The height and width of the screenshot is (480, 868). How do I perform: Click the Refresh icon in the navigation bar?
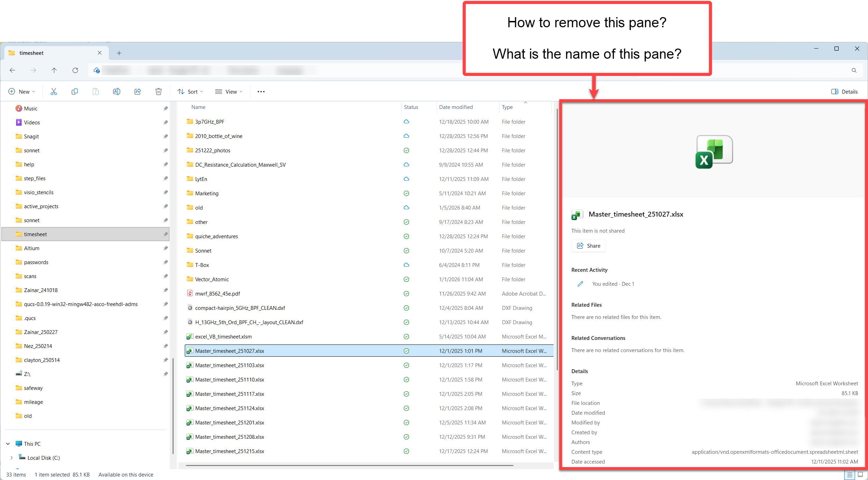click(75, 70)
